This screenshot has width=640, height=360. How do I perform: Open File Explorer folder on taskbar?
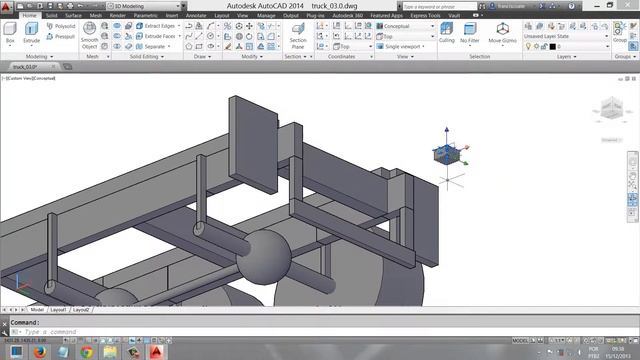click(110, 352)
